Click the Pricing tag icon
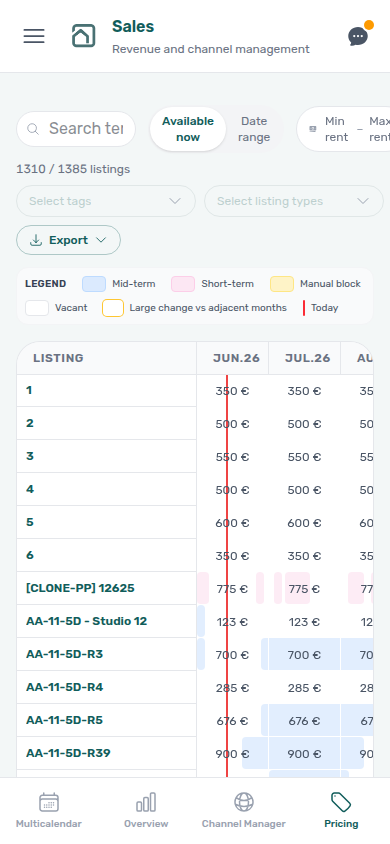Image resolution: width=390 pixels, height=844 pixels. [x=341, y=803]
